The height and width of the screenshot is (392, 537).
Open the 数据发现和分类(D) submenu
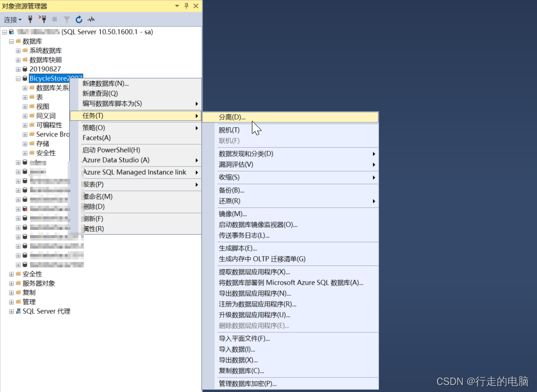(x=291, y=154)
